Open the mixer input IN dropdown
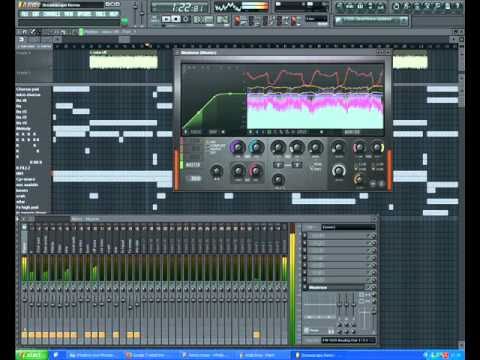Screen dimensions: 480x360 click(x=348, y=227)
